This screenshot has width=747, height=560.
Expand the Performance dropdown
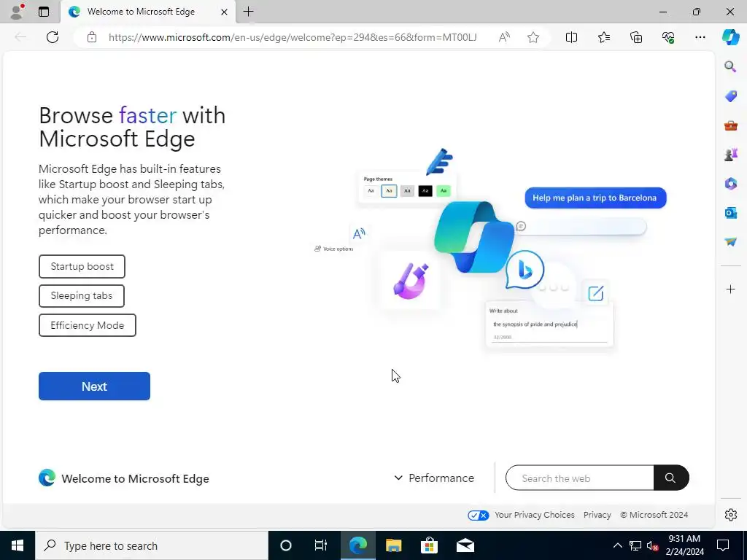point(434,478)
